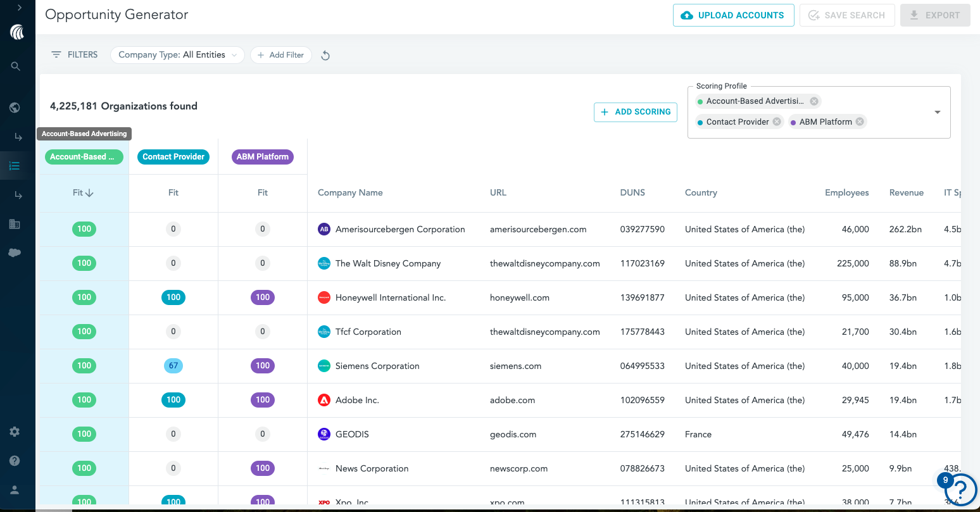
Task: Reset filters with the circular arrow icon
Action: tap(325, 56)
